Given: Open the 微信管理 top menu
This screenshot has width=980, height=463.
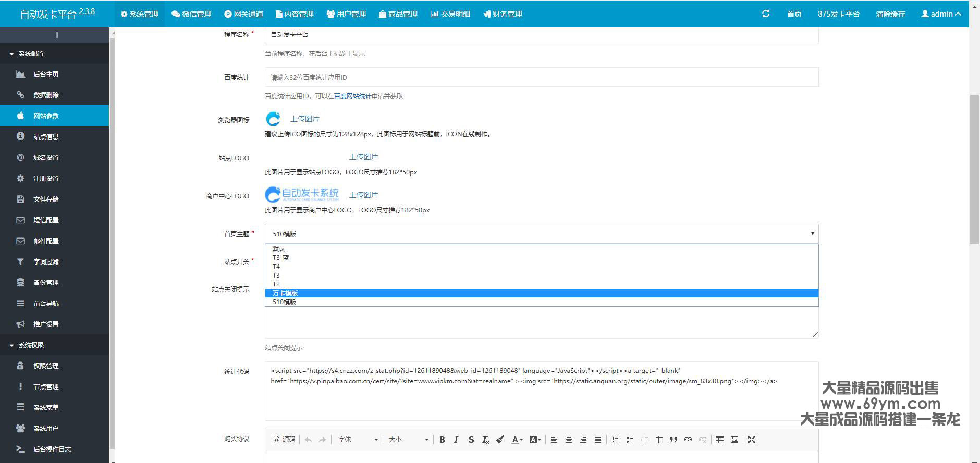Looking at the screenshot, I should click(x=191, y=14).
